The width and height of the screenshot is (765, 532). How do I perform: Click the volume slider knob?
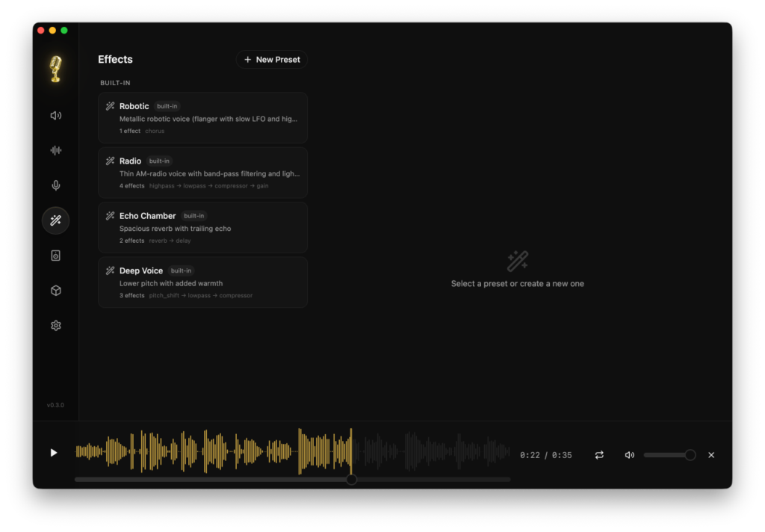click(690, 455)
